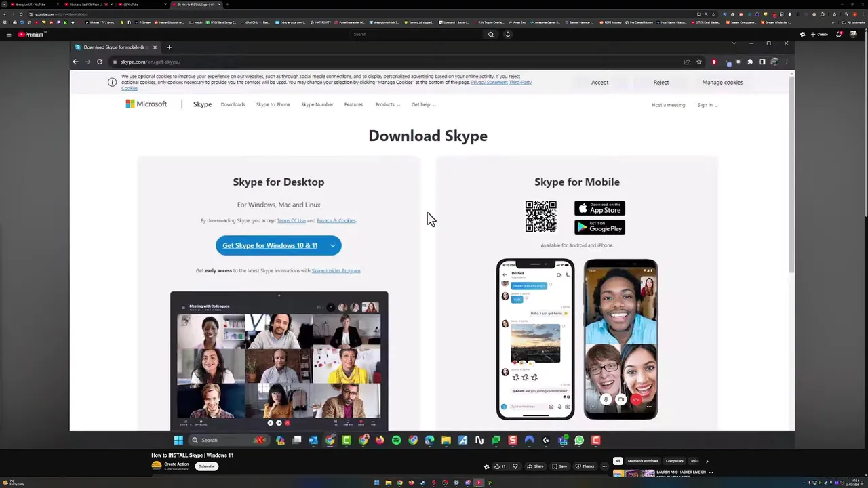This screenshot has width=868, height=488.
Task: Save the video to a playlist
Action: pyautogui.click(x=559, y=466)
